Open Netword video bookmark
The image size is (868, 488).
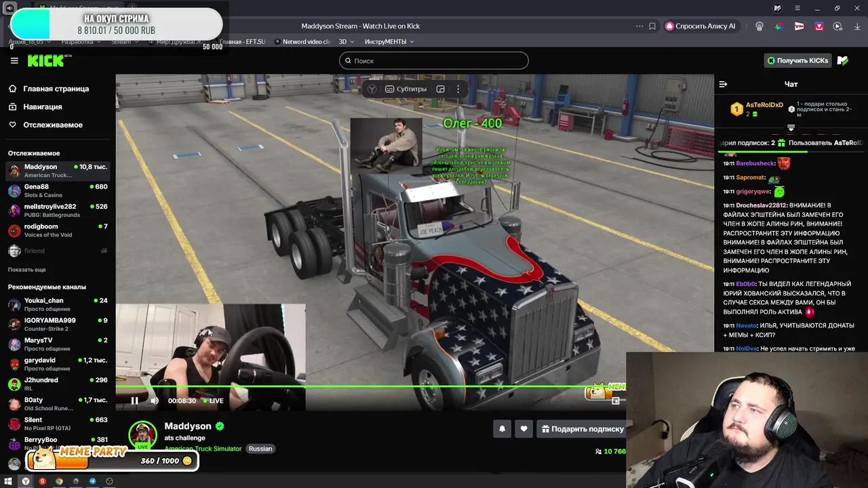tap(303, 41)
